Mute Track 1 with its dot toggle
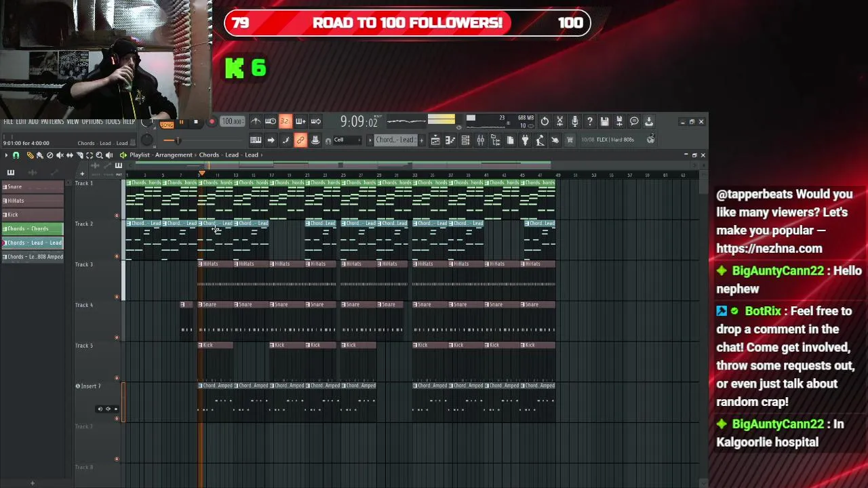The image size is (868, 488). click(x=117, y=216)
